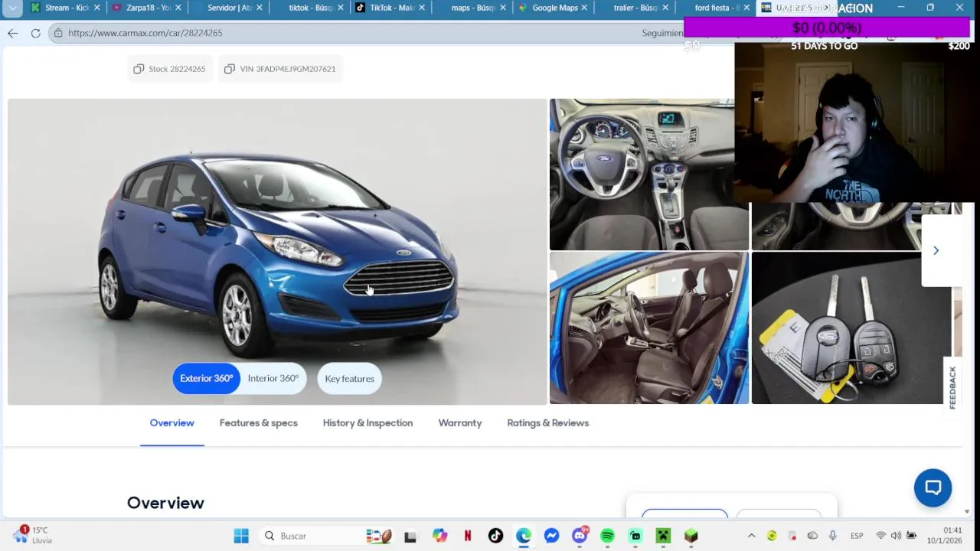Open the vertical FEEDBACK tab
The height and width of the screenshot is (551, 980).
point(952,387)
